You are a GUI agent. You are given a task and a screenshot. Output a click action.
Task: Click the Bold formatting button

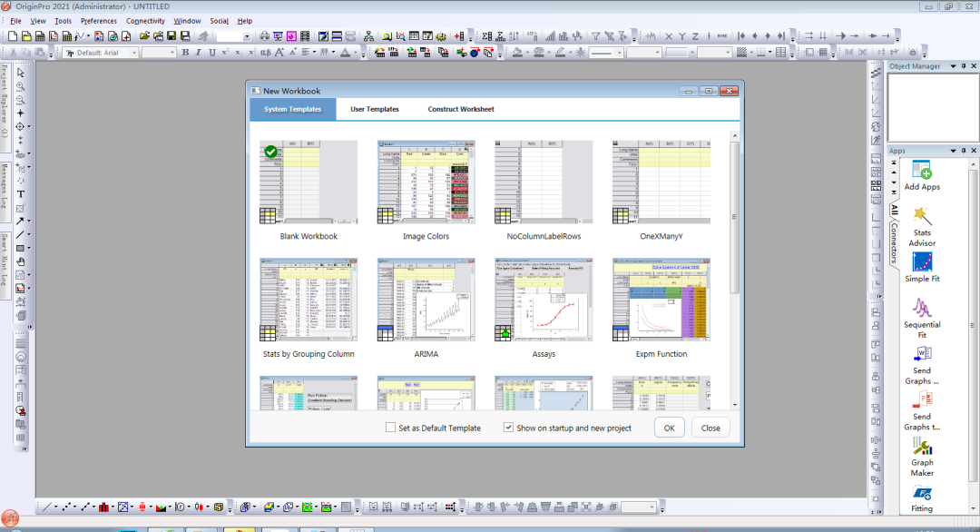(x=185, y=53)
